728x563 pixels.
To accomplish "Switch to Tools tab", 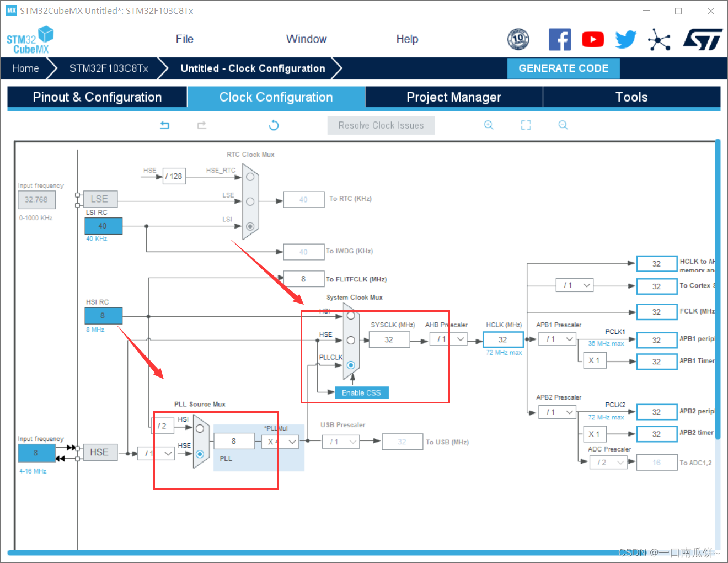I will (x=631, y=97).
